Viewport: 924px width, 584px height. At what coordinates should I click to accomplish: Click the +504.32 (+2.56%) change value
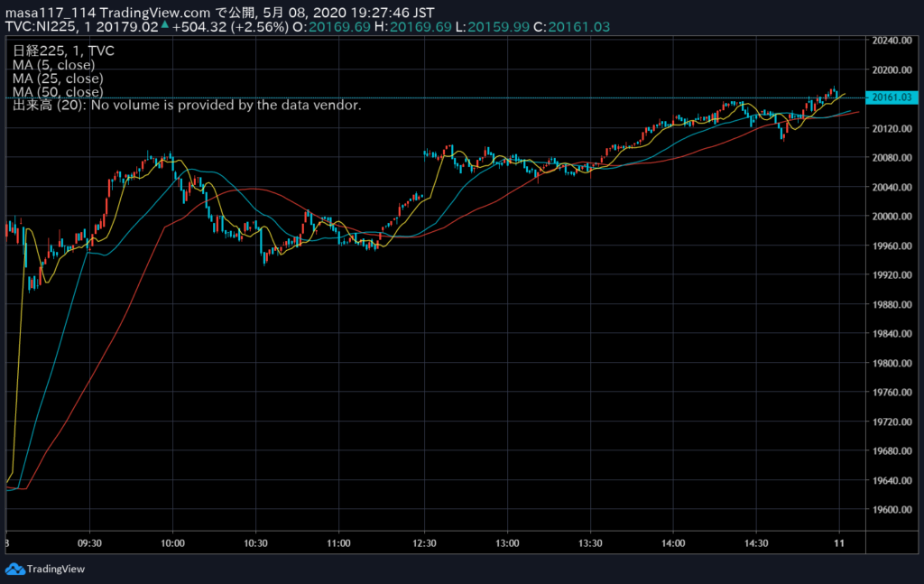[x=230, y=27]
